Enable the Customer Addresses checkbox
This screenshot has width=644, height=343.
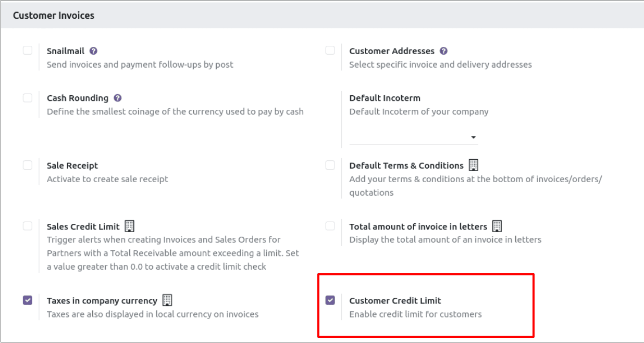pos(330,50)
